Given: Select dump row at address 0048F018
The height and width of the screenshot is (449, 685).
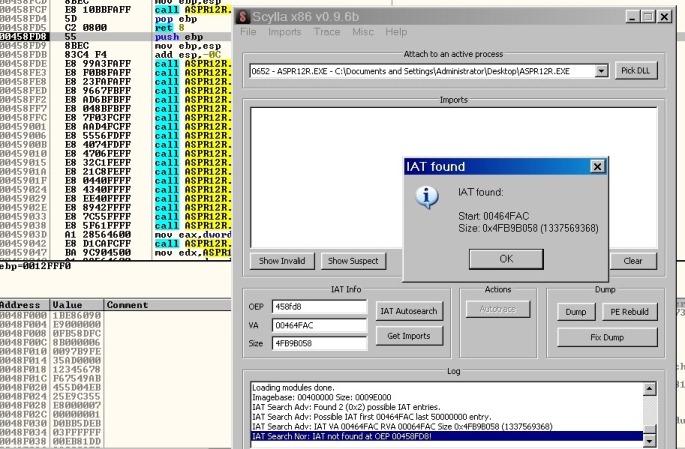Looking at the screenshot, I should click(116, 369).
